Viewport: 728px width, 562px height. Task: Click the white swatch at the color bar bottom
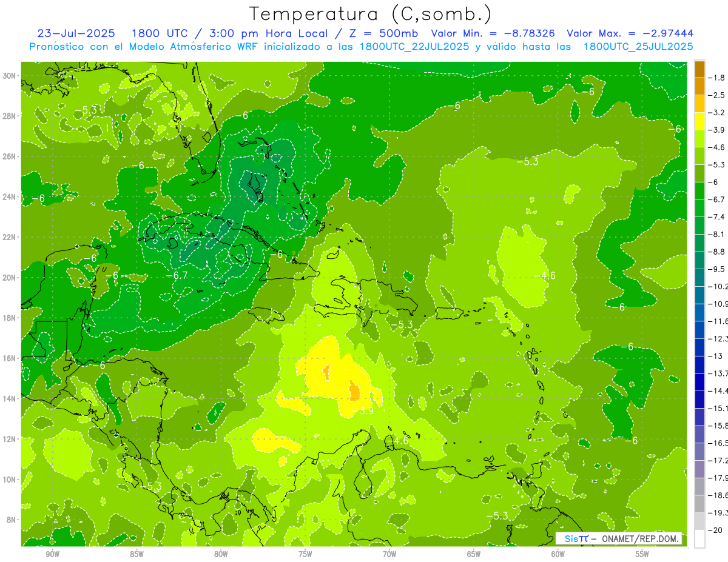click(x=699, y=539)
